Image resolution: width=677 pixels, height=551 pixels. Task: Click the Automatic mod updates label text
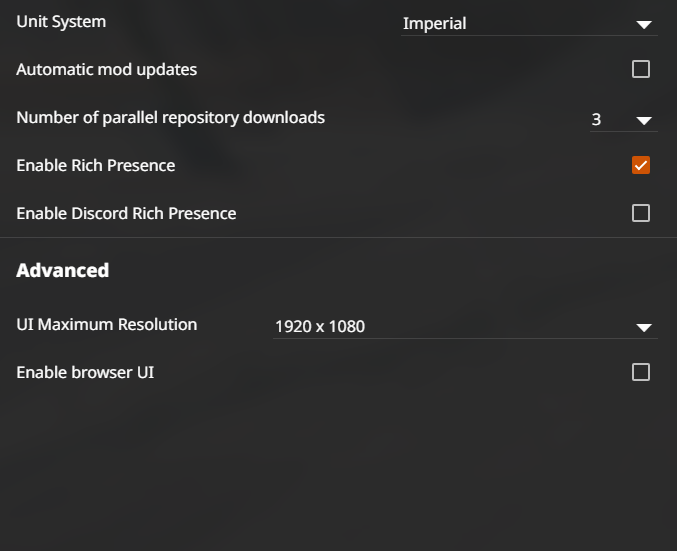pos(107,70)
